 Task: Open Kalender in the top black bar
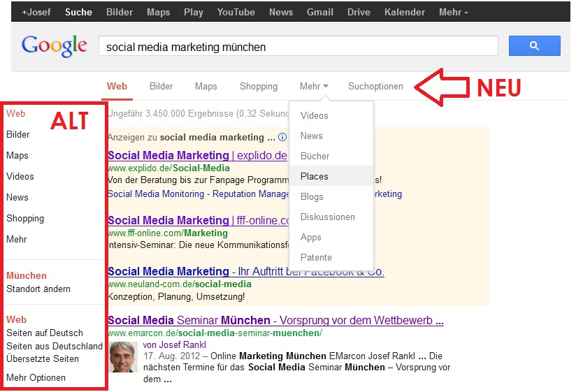405,12
